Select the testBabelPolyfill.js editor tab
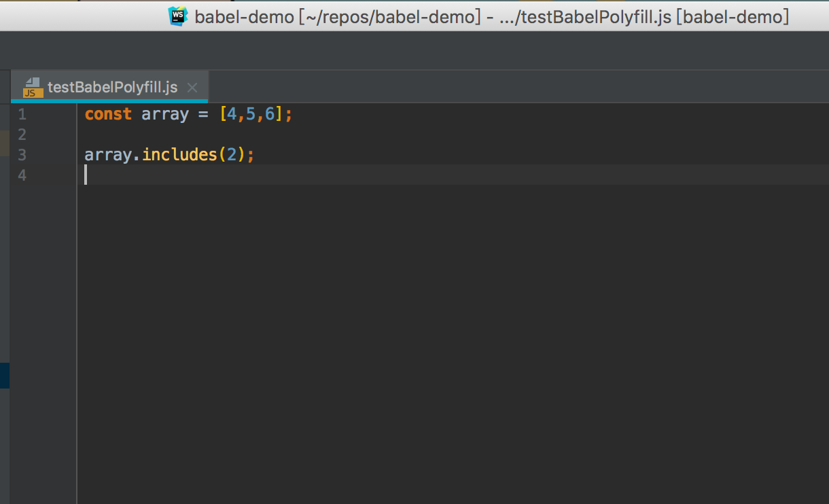The height and width of the screenshot is (504, 829). 112,88
